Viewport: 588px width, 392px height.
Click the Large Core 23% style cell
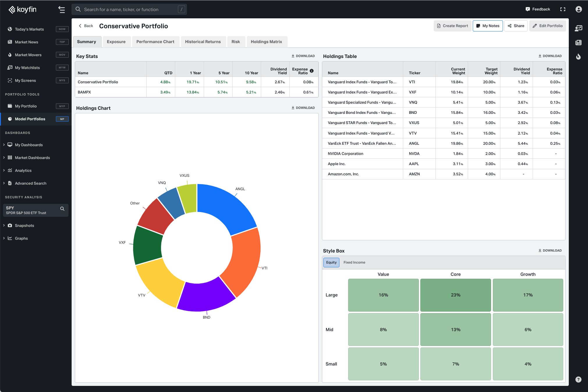pos(456,295)
